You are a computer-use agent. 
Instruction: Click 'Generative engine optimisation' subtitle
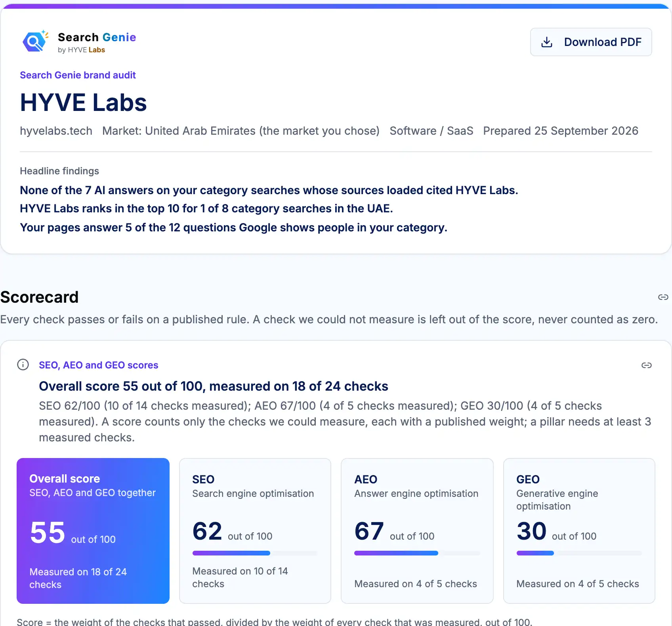[557, 500]
